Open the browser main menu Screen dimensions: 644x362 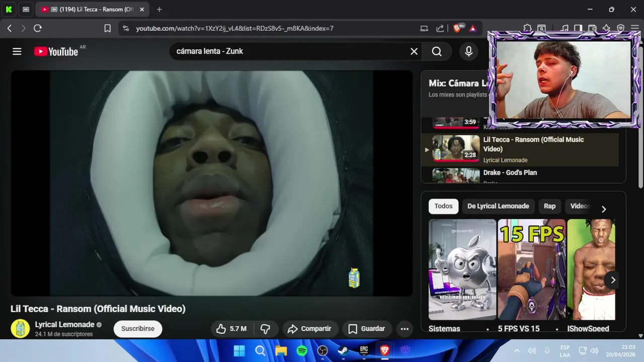(634, 28)
